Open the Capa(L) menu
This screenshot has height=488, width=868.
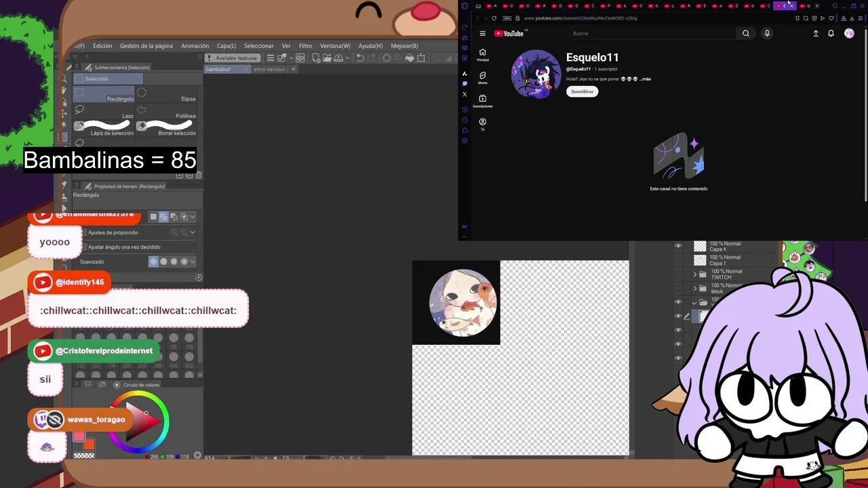226,46
